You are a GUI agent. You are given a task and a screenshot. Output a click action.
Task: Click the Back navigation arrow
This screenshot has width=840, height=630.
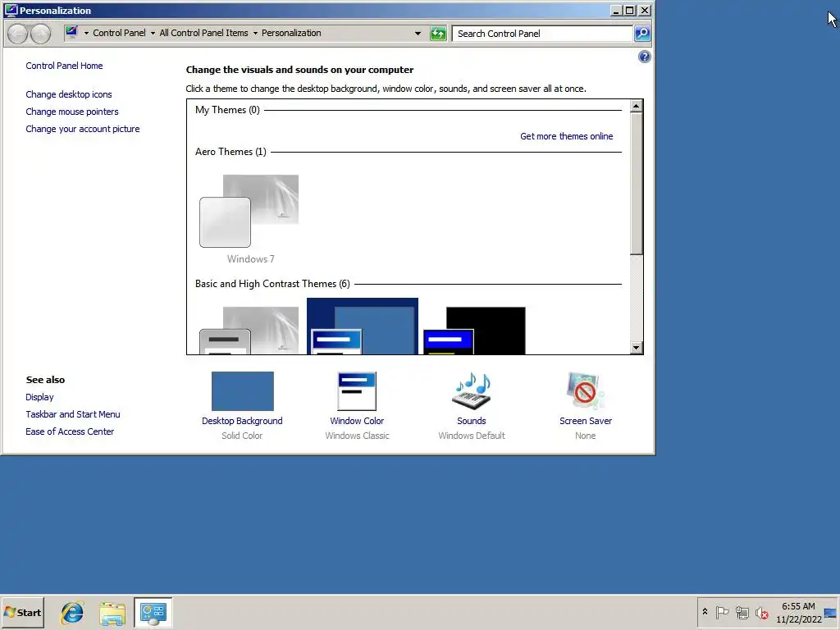coord(18,34)
